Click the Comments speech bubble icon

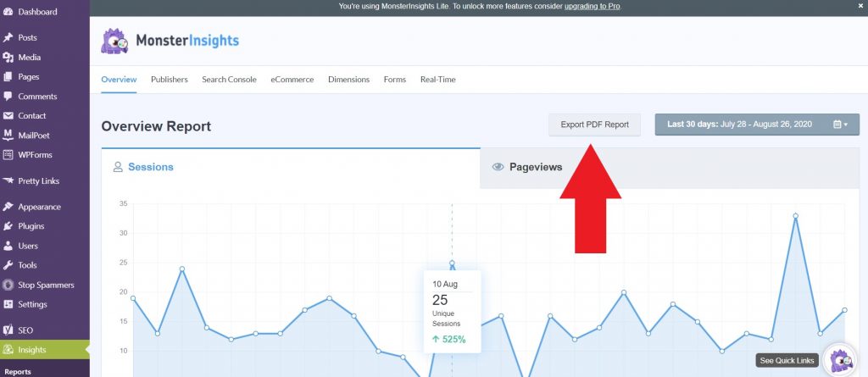pos(8,97)
